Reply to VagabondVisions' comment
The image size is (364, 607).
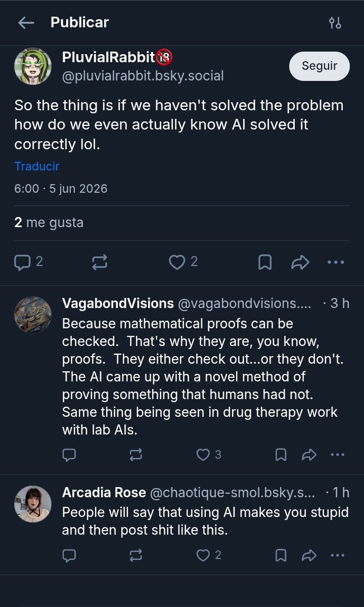[69, 455]
